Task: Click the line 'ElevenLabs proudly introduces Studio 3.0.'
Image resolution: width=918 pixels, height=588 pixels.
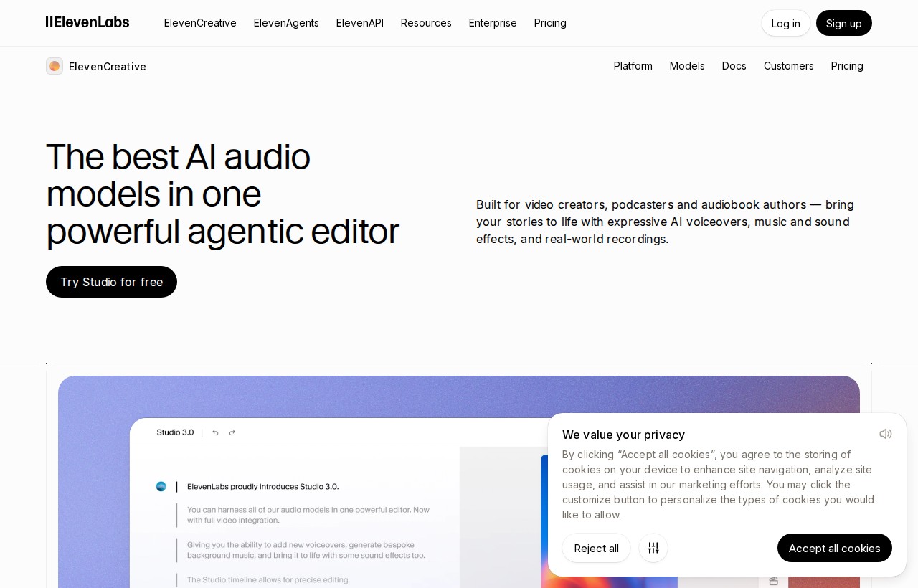Action: [x=262, y=486]
